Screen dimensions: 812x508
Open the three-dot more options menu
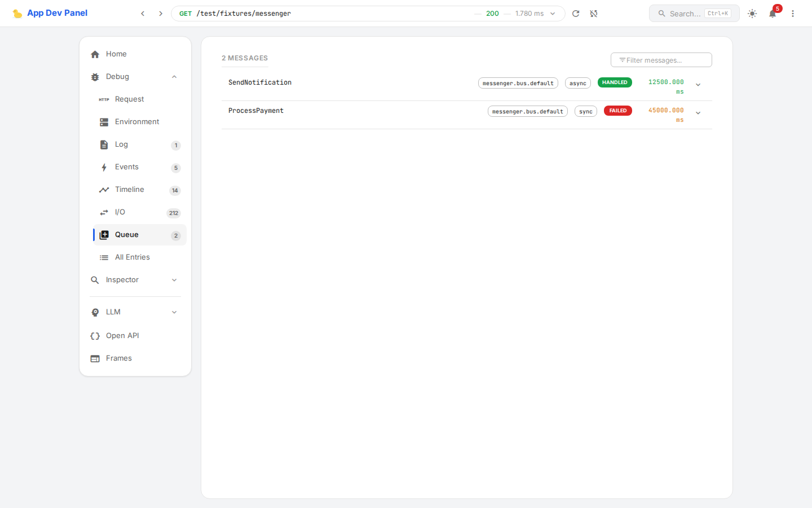tap(793, 14)
